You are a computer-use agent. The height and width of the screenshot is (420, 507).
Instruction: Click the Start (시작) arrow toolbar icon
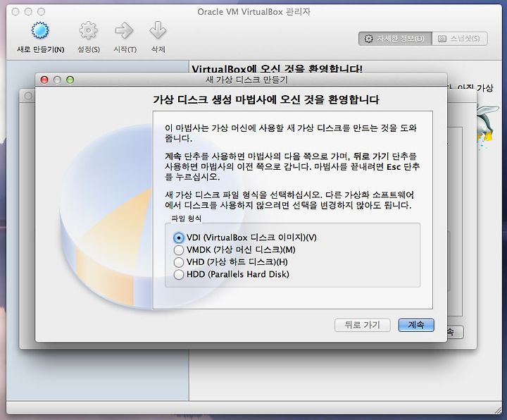pyautogui.click(x=125, y=31)
